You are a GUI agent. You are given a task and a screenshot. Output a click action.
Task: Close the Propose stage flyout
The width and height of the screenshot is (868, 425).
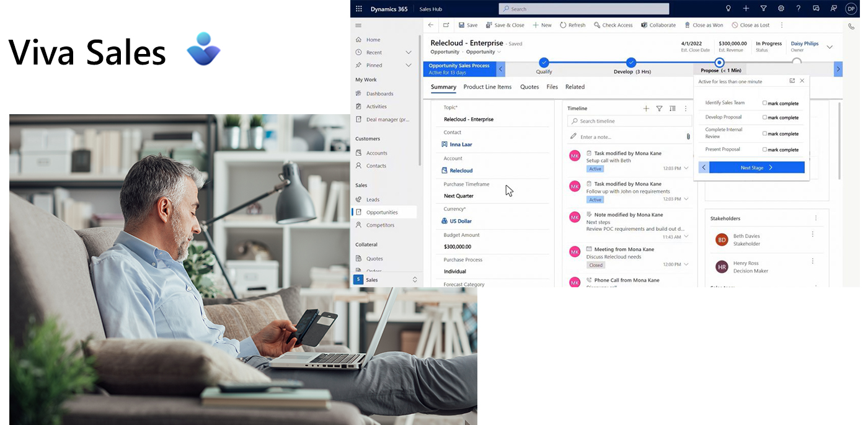pyautogui.click(x=802, y=81)
